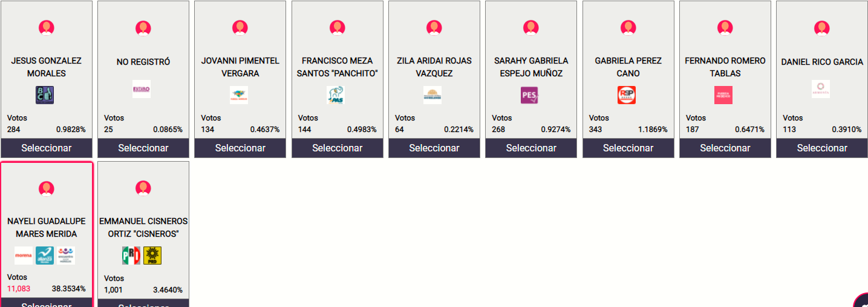868x307 pixels.
Task: Click the purple PES party logo
Action: pyautogui.click(x=529, y=95)
